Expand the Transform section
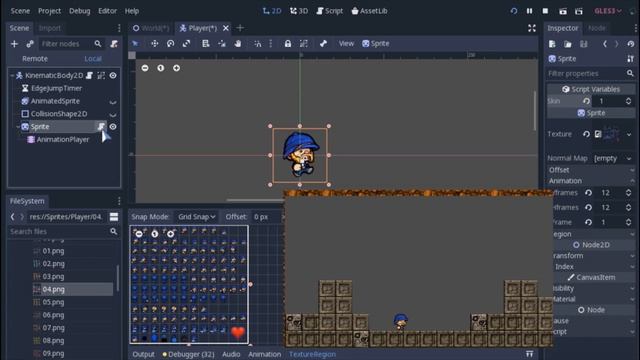Screen dimensions: 640x360 594,256
